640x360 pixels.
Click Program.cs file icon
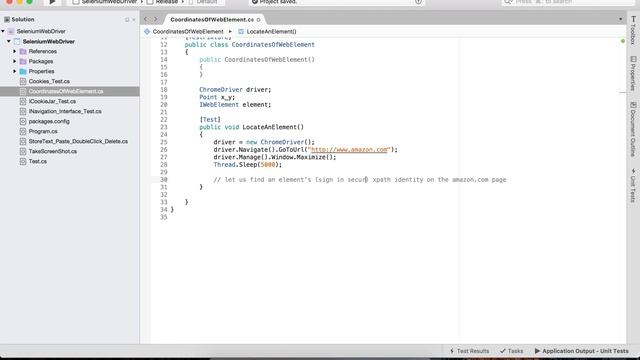23,131
